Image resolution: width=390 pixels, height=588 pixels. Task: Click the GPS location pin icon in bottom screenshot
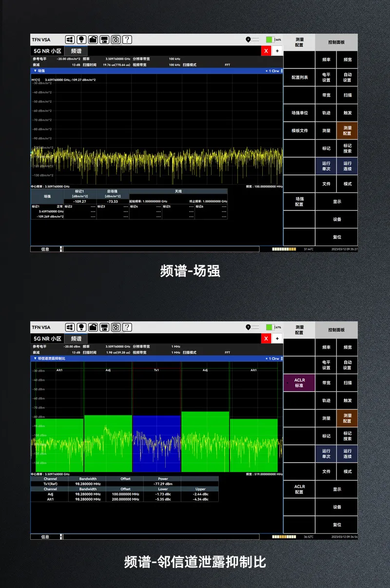coord(249,327)
